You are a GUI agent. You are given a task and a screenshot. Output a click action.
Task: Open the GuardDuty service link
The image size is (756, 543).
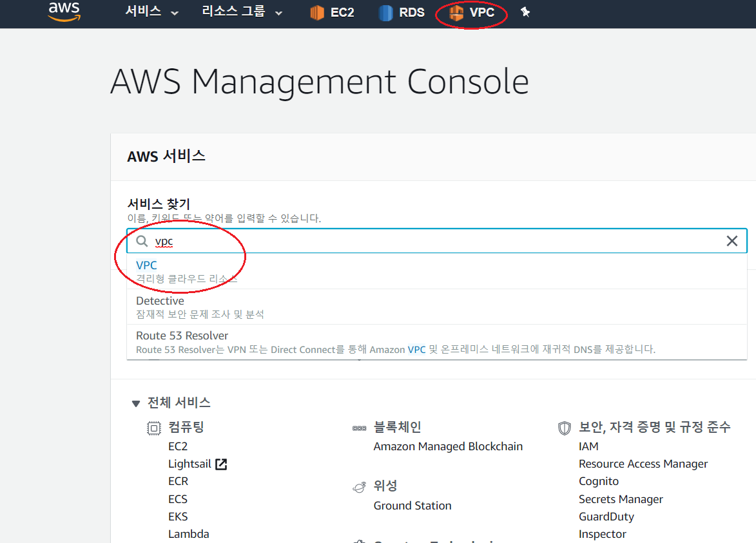click(606, 517)
